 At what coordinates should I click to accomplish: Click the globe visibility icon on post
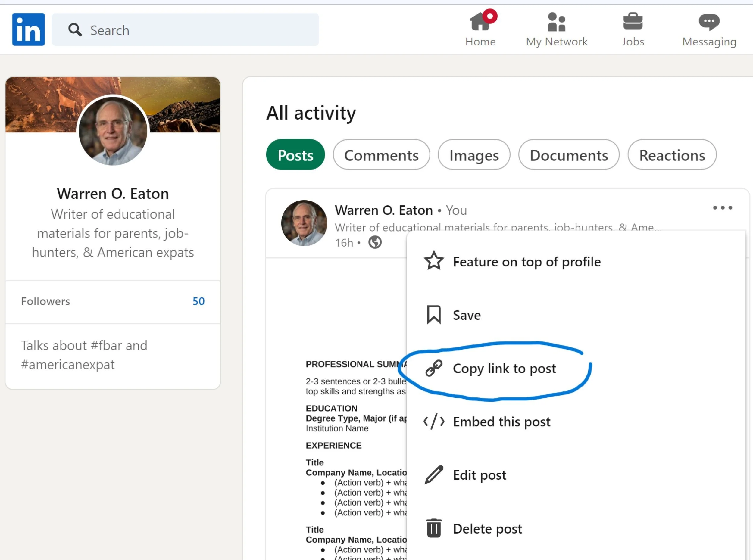pos(375,242)
